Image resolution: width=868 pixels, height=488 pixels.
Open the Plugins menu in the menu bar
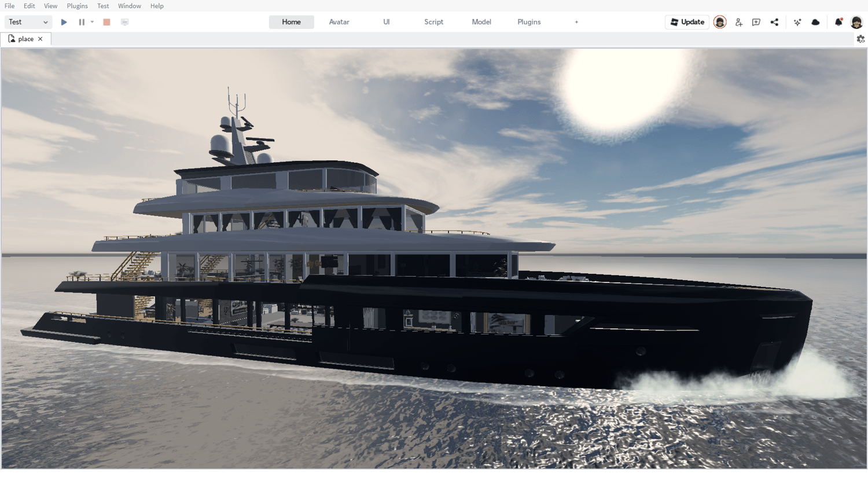click(78, 6)
